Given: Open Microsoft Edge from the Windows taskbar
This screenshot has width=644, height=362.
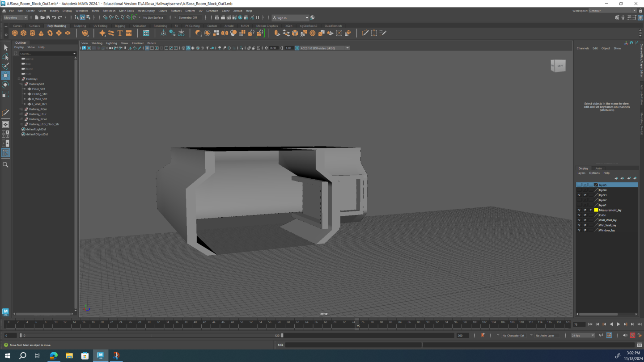Looking at the screenshot, I should (54, 356).
